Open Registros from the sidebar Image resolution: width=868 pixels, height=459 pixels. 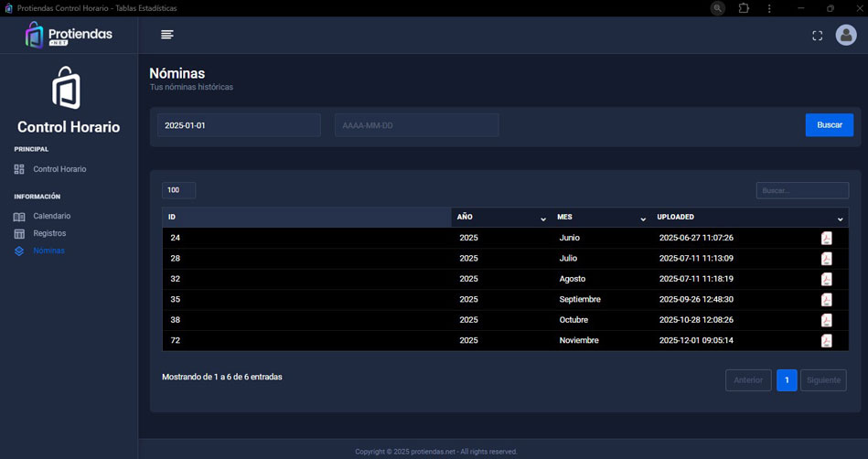[x=49, y=234]
